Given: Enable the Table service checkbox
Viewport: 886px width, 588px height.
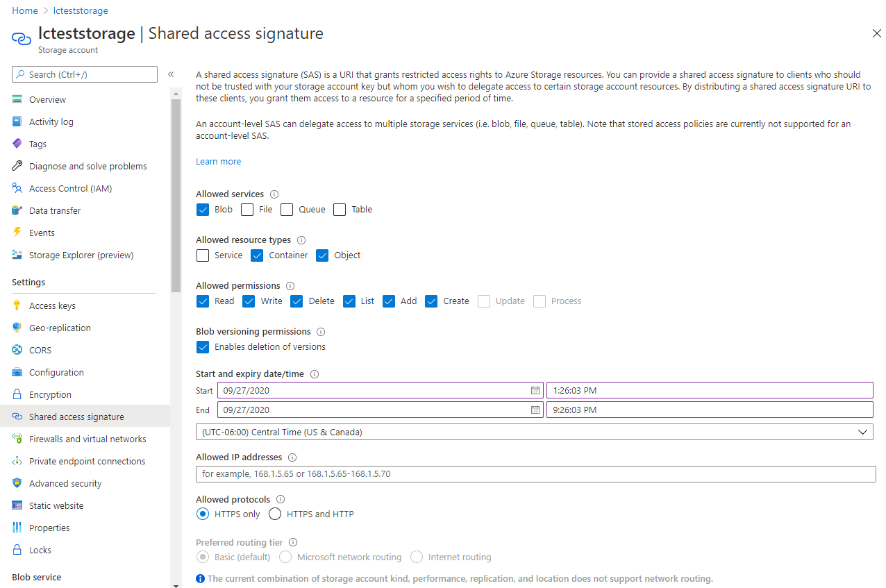Looking at the screenshot, I should (340, 210).
